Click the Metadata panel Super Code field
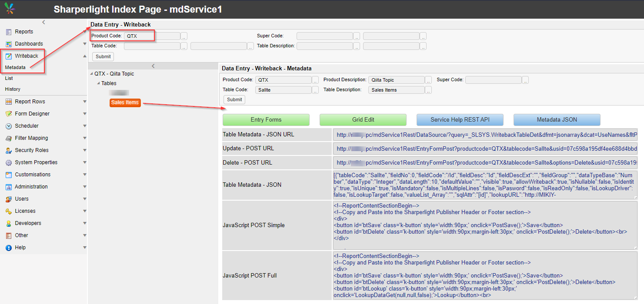This screenshot has width=644, height=304. (493, 80)
